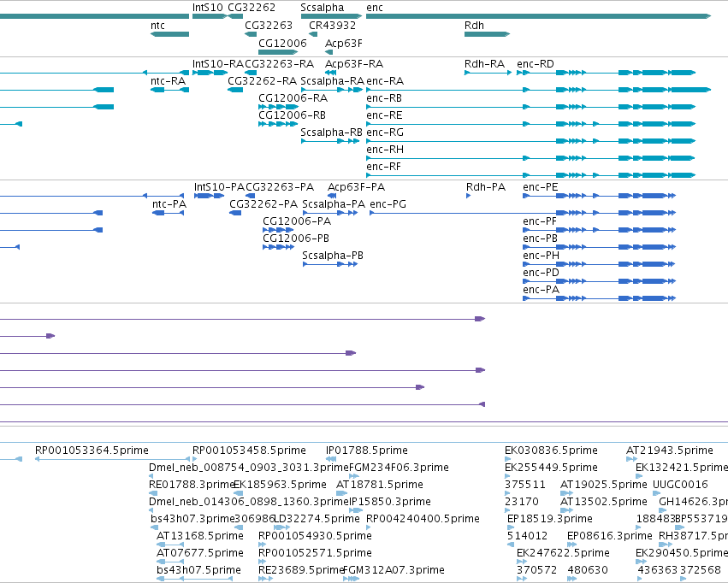Click the CG12006-PA protein label
This screenshot has height=583, width=728.
(297, 221)
